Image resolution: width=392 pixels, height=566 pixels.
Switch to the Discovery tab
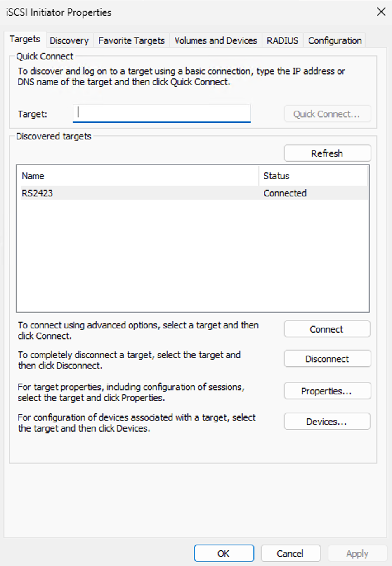pyautogui.click(x=69, y=40)
